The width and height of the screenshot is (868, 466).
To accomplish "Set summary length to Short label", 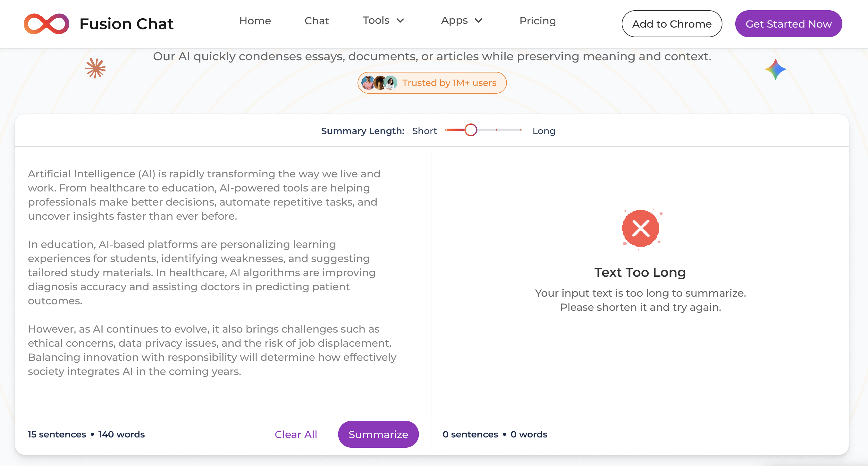I will coord(424,131).
